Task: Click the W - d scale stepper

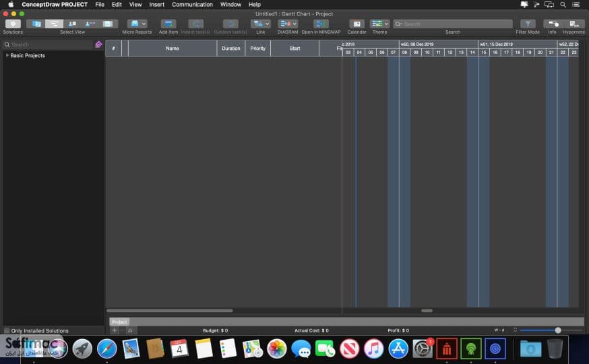Action: [x=515, y=330]
